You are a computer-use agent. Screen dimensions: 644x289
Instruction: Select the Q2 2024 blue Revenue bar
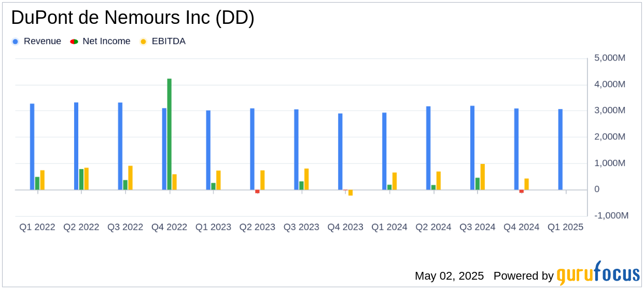(x=428, y=148)
